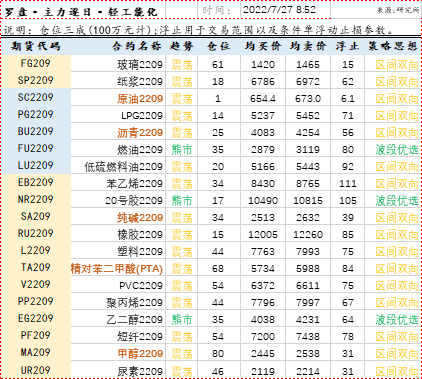
Task: Select orange contract name 沥青2209
Action: pyautogui.click(x=140, y=133)
